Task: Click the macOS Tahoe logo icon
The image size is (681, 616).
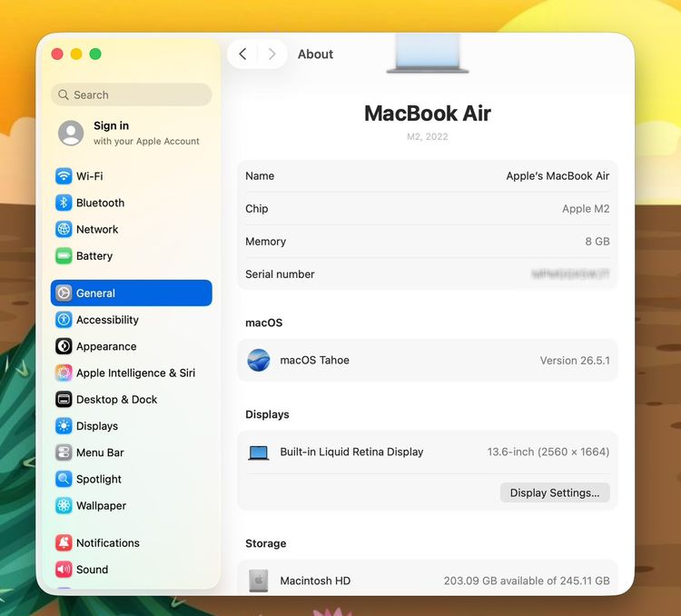Action: point(259,360)
